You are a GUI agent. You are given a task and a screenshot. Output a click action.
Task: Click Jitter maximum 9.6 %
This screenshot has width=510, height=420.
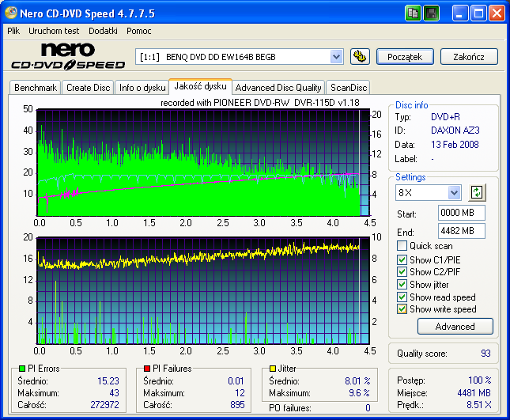click(x=359, y=393)
